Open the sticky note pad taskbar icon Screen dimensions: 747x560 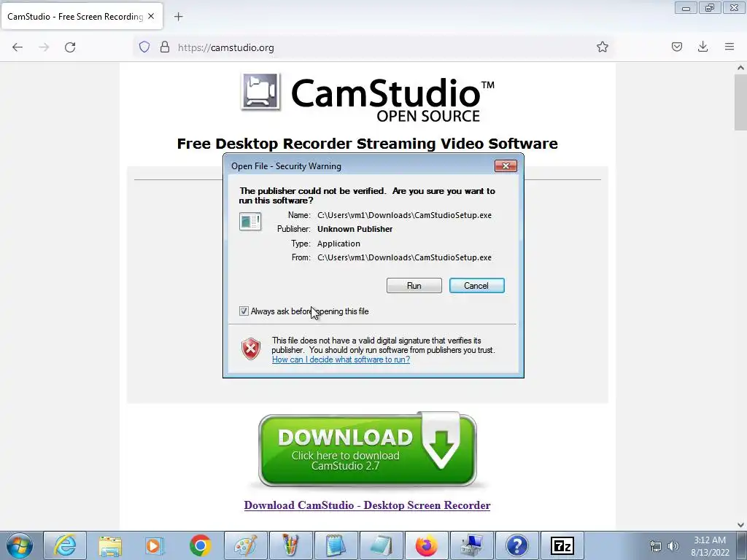coord(381,545)
